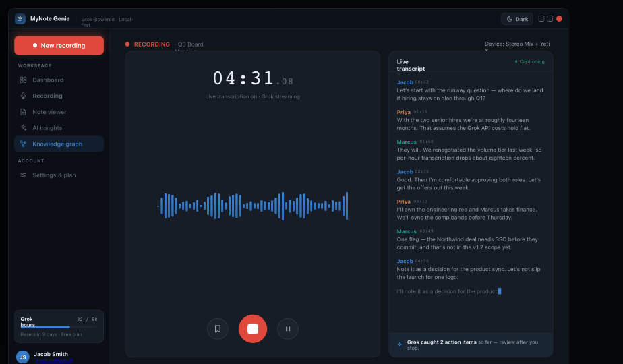The image size is (623, 364).
Task: Click Marcus's transcript entry at 01:58
Action: [471, 150]
